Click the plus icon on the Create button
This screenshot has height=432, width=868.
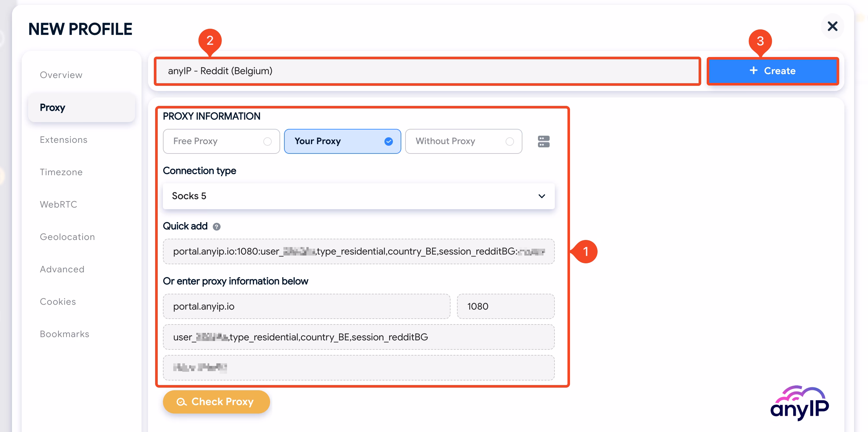click(753, 71)
